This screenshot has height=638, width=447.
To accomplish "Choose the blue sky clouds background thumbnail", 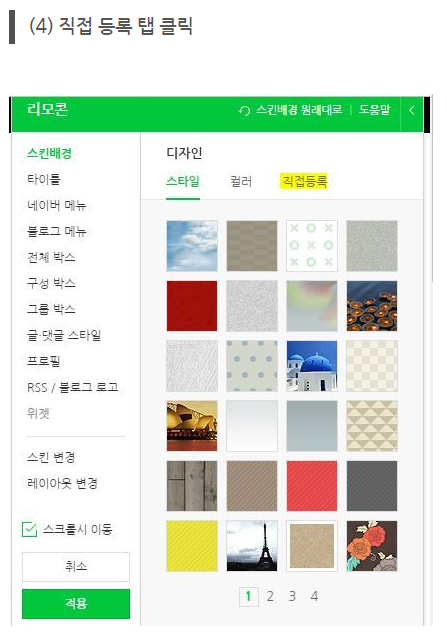I will tap(192, 246).
